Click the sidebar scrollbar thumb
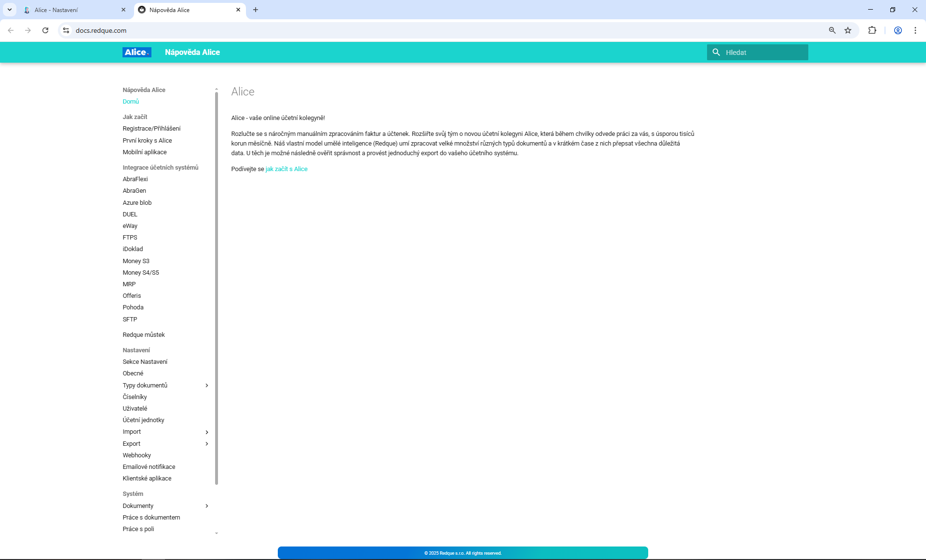926x560 pixels. coord(217,288)
